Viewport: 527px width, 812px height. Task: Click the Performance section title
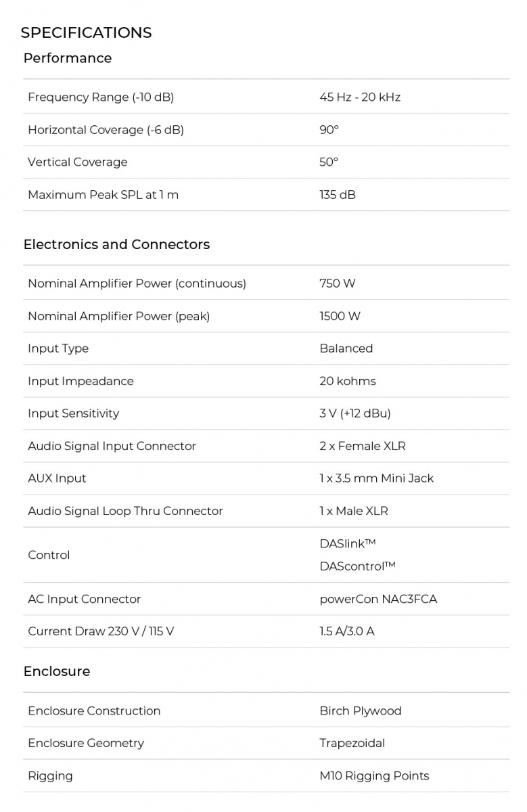(x=68, y=58)
